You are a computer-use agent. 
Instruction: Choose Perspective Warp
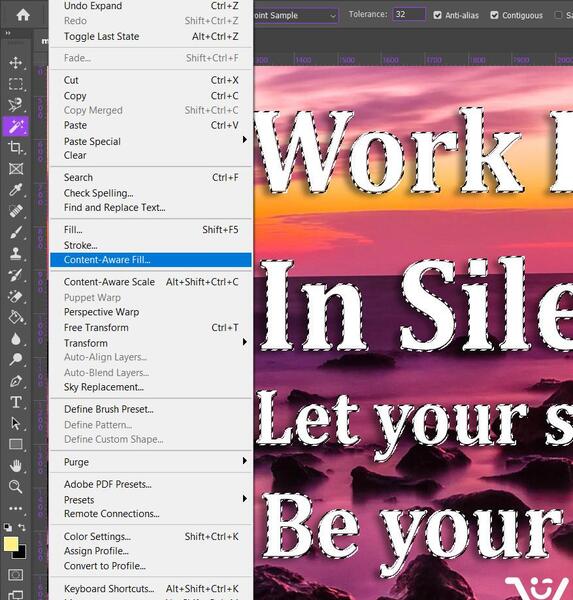click(x=151, y=312)
